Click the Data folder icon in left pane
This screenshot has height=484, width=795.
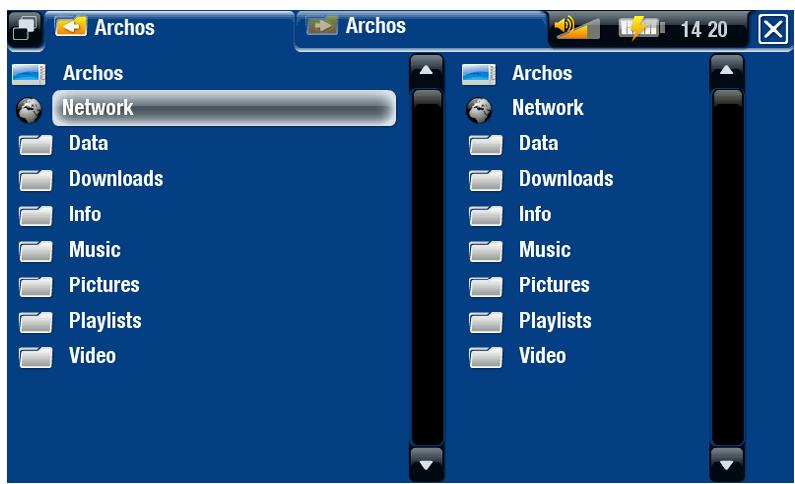pyautogui.click(x=35, y=145)
